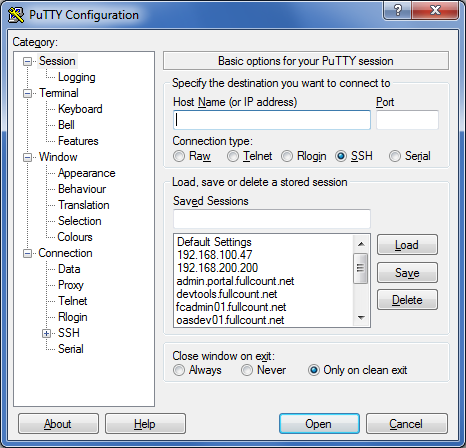Image resolution: width=466 pixels, height=448 pixels.
Task: Open the Logging category
Action: pyautogui.click(x=77, y=77)
